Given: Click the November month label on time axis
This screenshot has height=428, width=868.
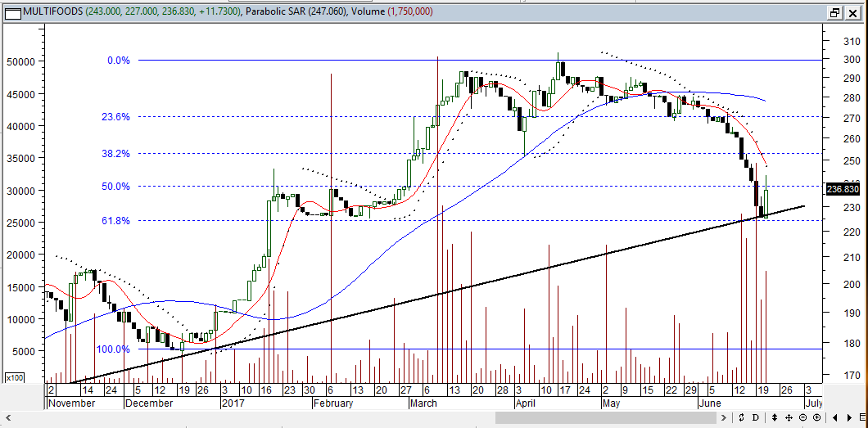Looking at the screenshot, I should pyautogui.click(x=72, y=403).
